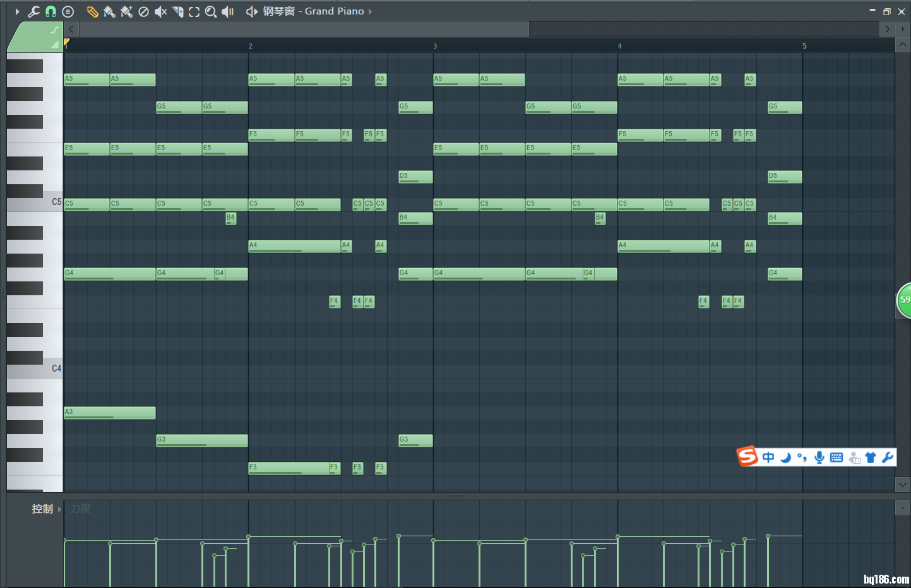The height and width of the screenshot is (588, 911).
Task: Open the Sogou wrench settings icon
Action: (x=888, y=457)
